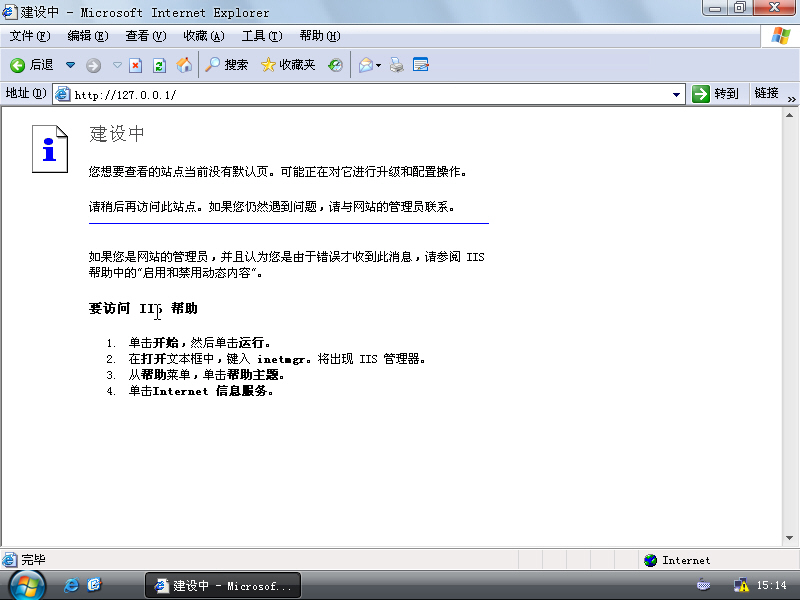Click the Windows flag logo throbber

[781, 36]
